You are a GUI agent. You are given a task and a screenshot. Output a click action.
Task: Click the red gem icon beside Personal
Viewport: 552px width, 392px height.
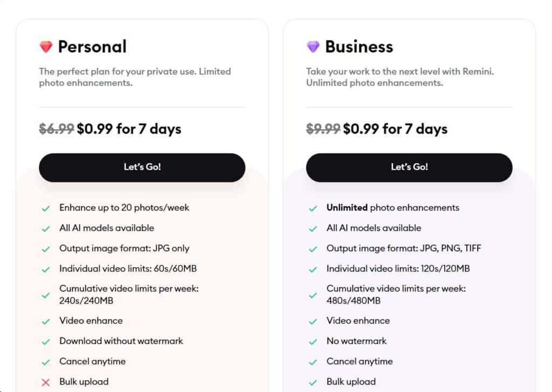[46, 47]
